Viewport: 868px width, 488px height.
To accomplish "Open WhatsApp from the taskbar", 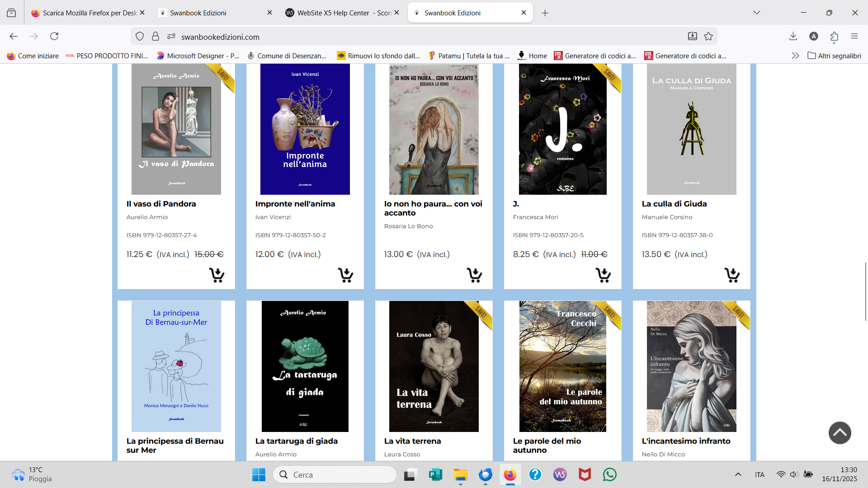I will pos(609,474).
